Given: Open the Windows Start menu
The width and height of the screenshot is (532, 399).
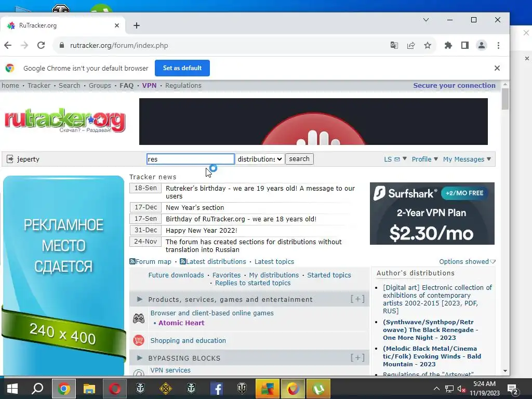Looking at the screenshot, I should click(x=12, y=389).
